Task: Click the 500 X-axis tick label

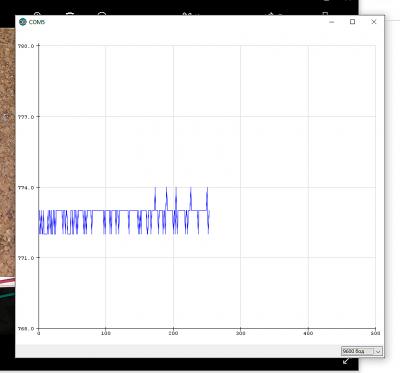Action: click(x=375, y=333)
